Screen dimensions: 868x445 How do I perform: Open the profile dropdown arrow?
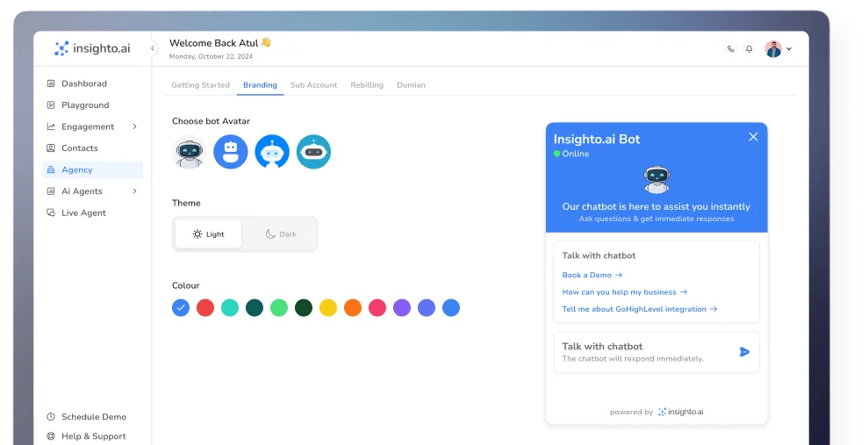pyautogui.click(x=789, y=48)
